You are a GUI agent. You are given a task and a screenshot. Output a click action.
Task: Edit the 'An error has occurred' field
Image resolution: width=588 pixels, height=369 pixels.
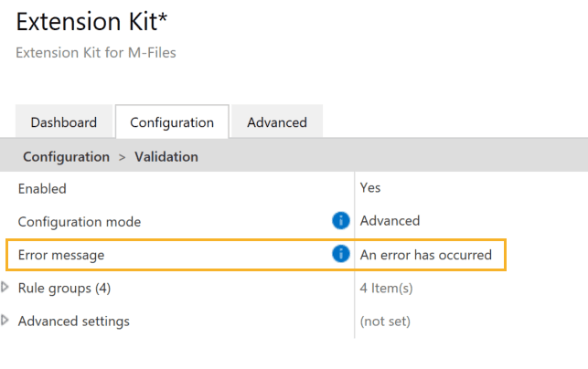[426, 255]
